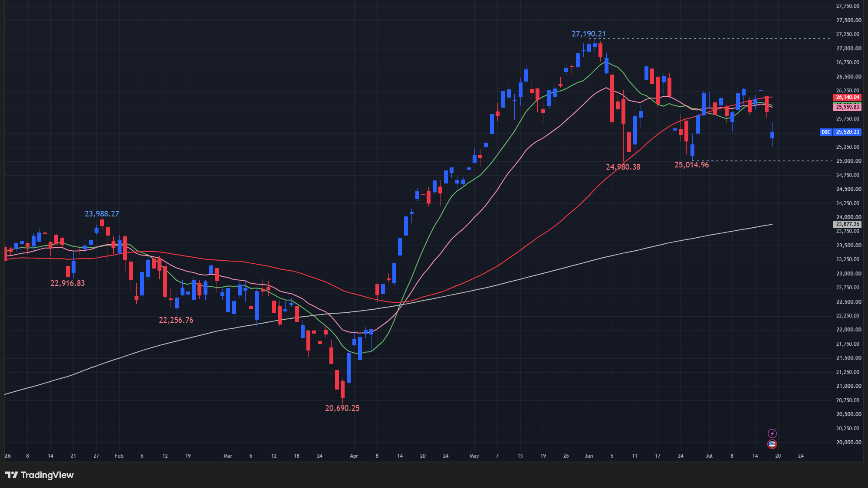Screen dimensions: 868x488
Task: Select the IXIC symbol label on price axis
Action: [826, 132]
